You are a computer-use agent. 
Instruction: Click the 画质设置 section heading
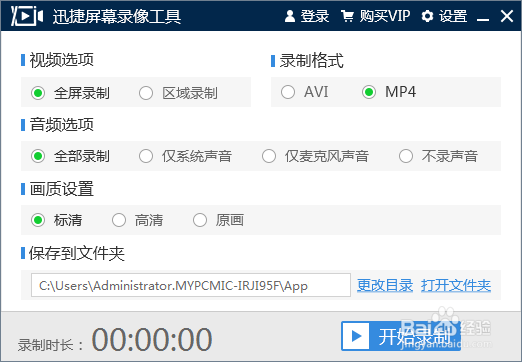pos(62,189)
